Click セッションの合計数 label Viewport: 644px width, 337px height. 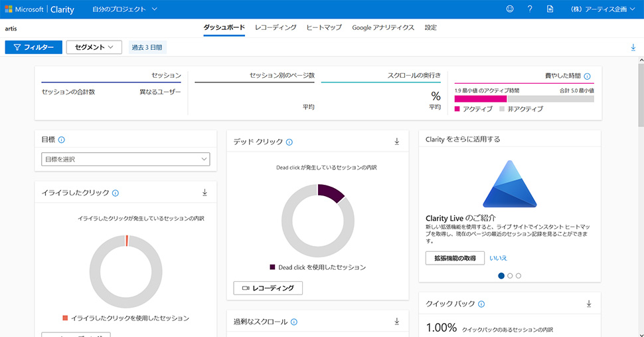click(x=68, y=92)
